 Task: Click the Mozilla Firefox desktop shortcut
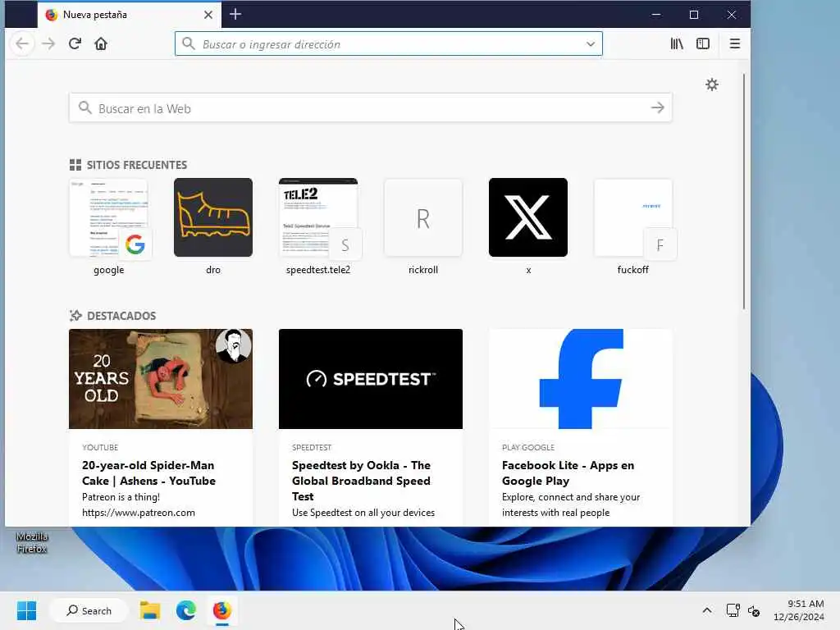coord(32,542)
